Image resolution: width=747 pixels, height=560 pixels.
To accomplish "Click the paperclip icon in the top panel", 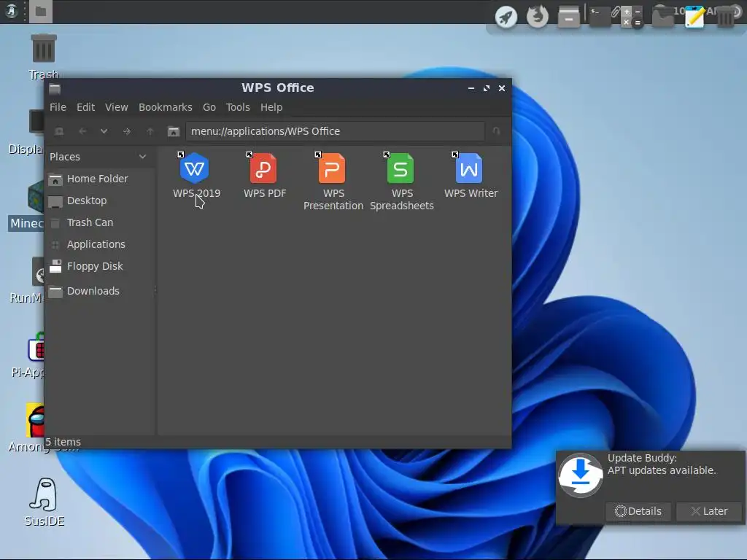I will [616, 12].
